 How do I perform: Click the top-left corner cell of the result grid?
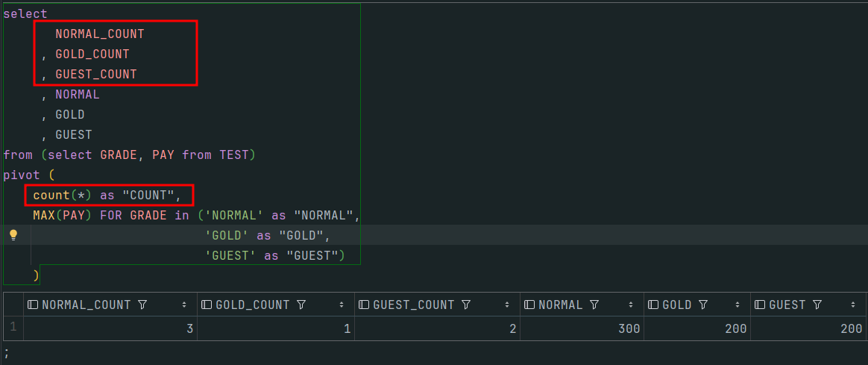point(13,304)
